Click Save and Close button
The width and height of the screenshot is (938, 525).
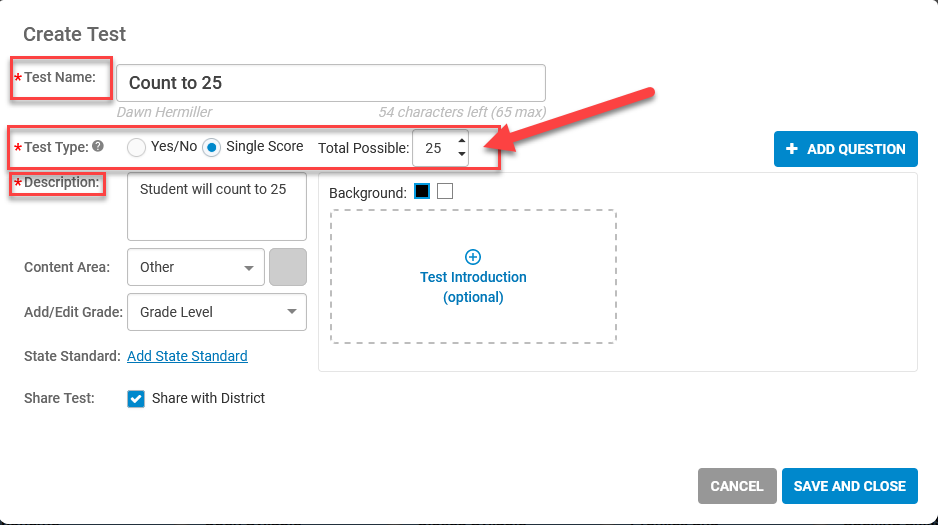(849, 486)
